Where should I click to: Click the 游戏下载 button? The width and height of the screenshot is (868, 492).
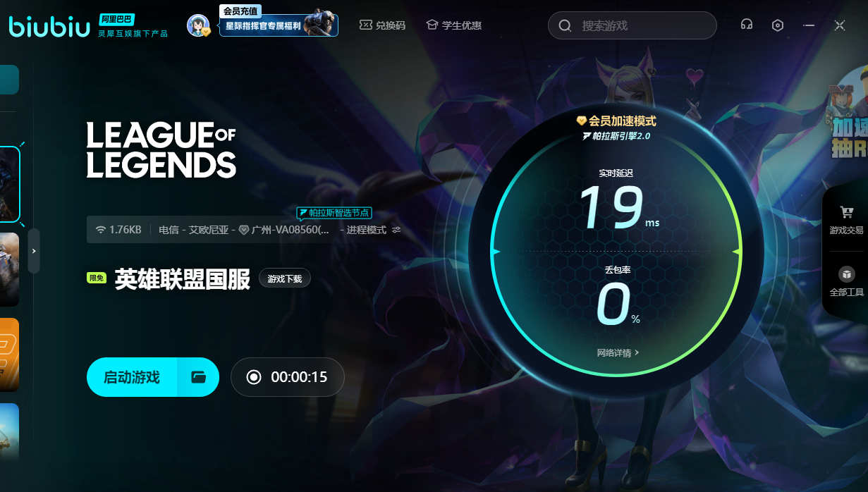pos(285,278)
